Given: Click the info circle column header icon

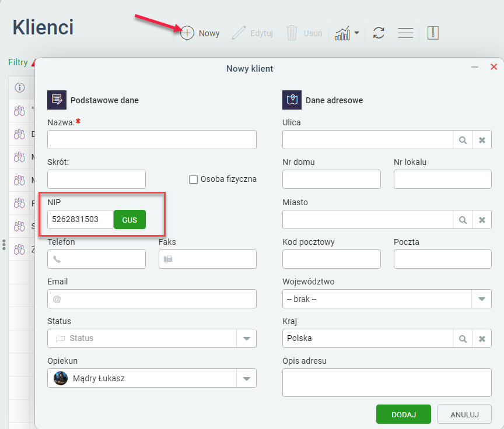Looking at the screenshot, I should point(20,87).
